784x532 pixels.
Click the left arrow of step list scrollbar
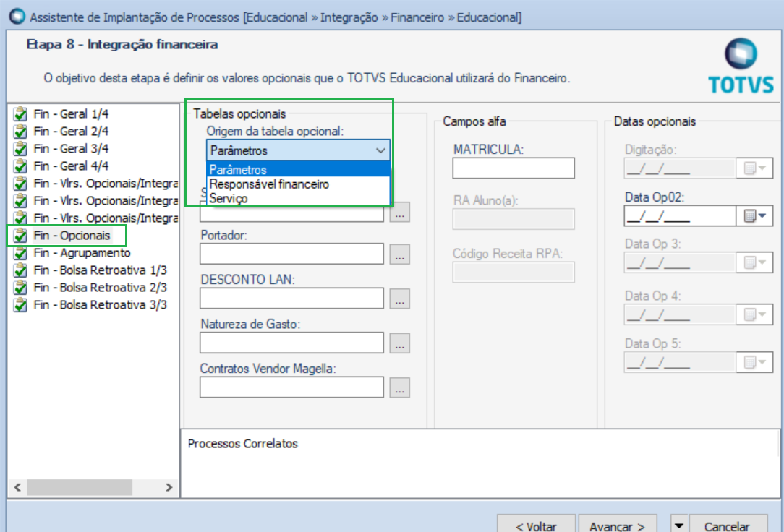(17, 487)
